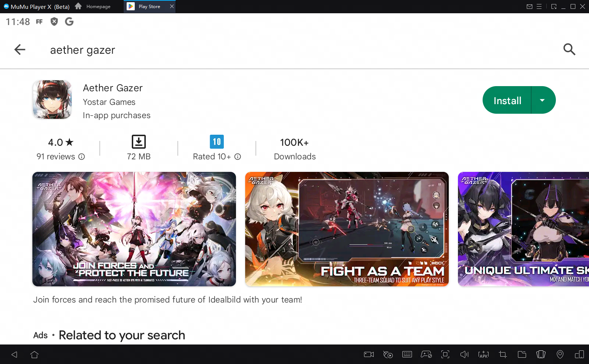Toggle gamepad control settings icon
This screenshot has width=589, height=364.
(426, 354)
